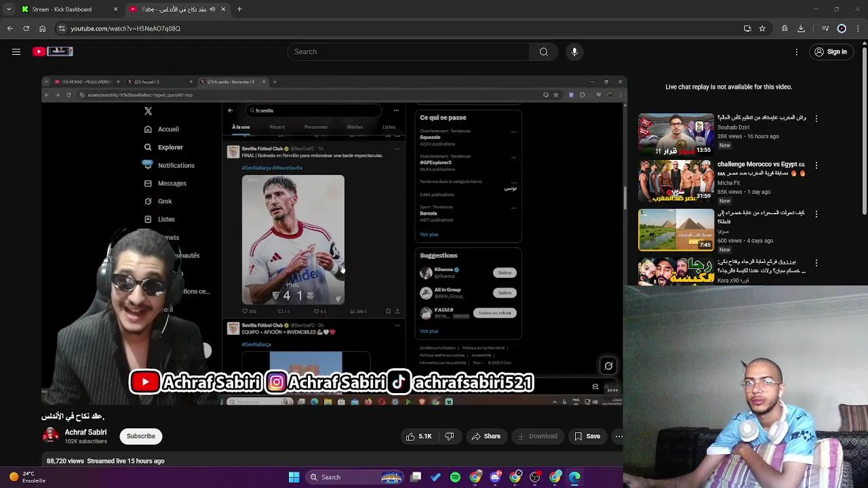Image resolution: width=868 pixels, height=488 pixels.
Task: Open options menu for Micha Fit video
Action: click(816, 165)
